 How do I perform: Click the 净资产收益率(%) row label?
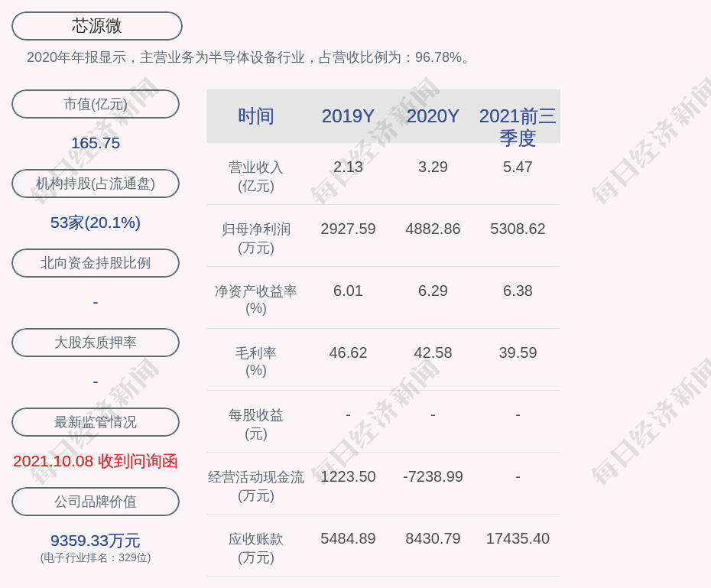click(256, 300)
